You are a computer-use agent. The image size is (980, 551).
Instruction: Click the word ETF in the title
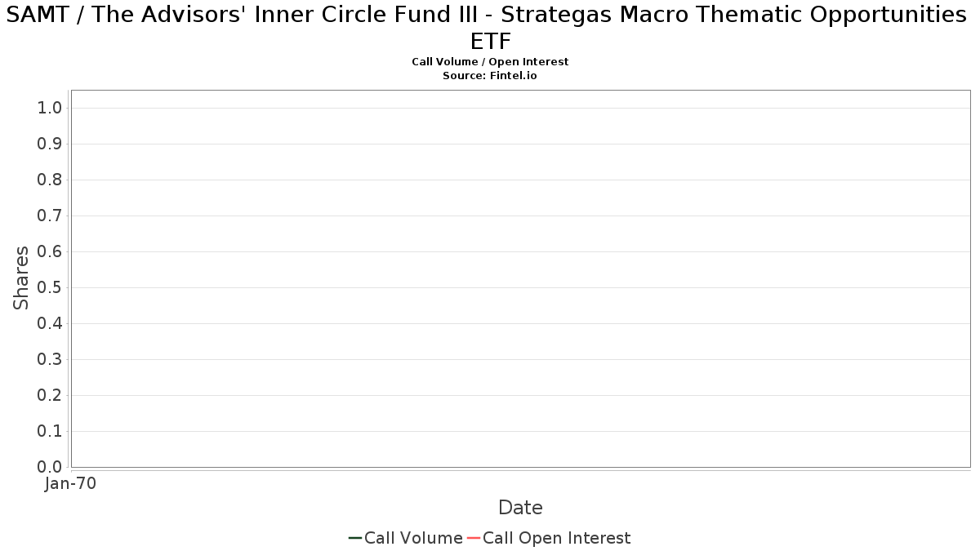coord(491,42)
